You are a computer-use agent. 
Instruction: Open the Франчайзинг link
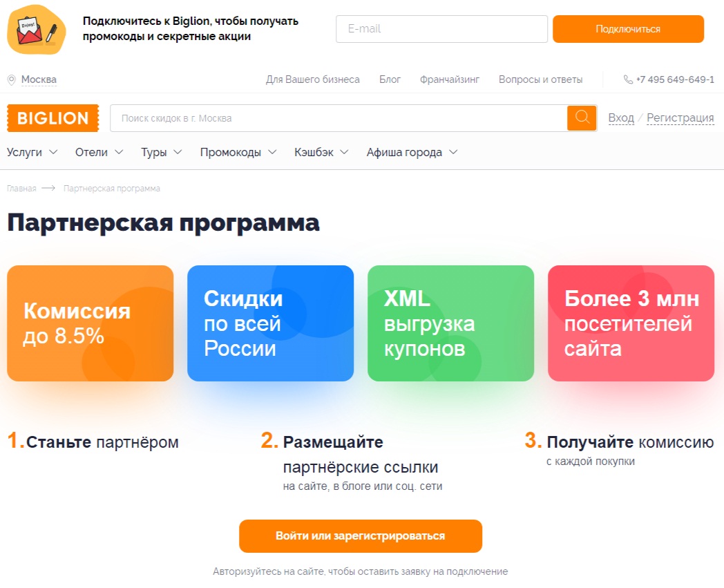pyautogui.click(x=449, y=79)
